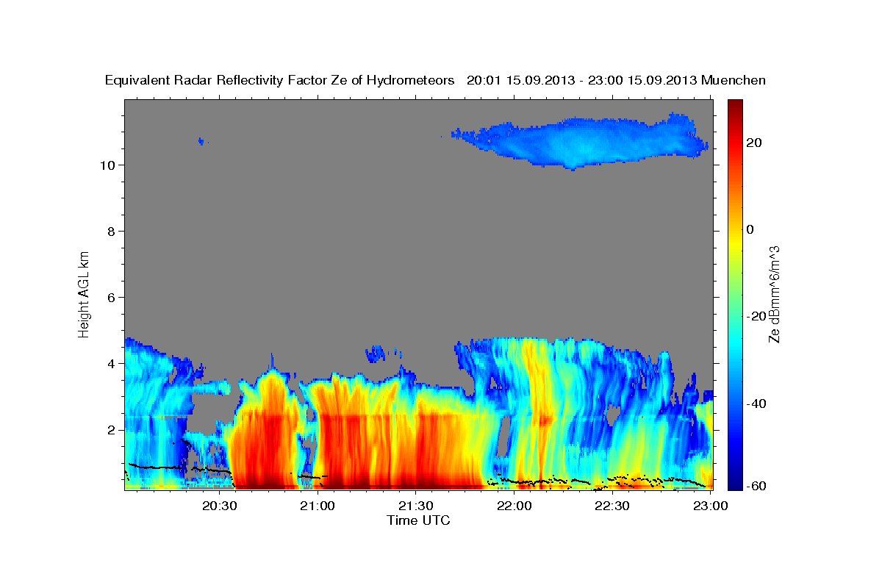Click the station name 'Muenchen' in the title

[734, 80]
